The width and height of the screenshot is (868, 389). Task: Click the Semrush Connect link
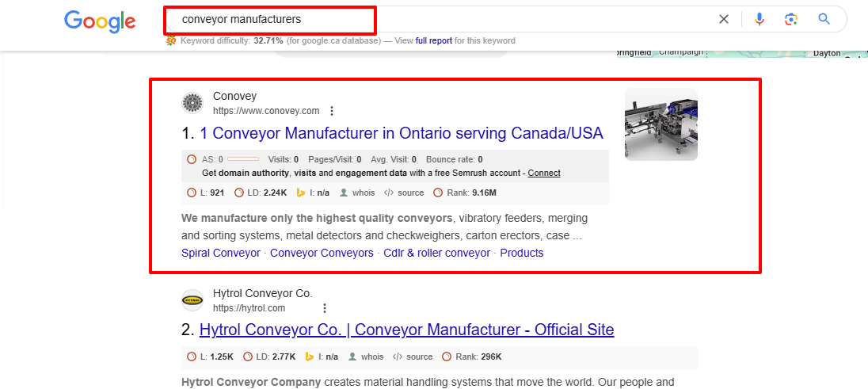[544, 173]
